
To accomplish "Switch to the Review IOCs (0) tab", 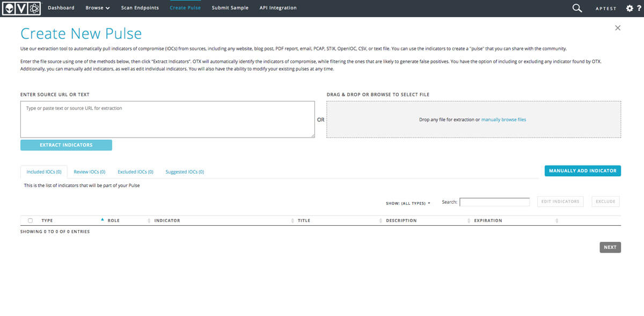I will click(x=90, y=172).
